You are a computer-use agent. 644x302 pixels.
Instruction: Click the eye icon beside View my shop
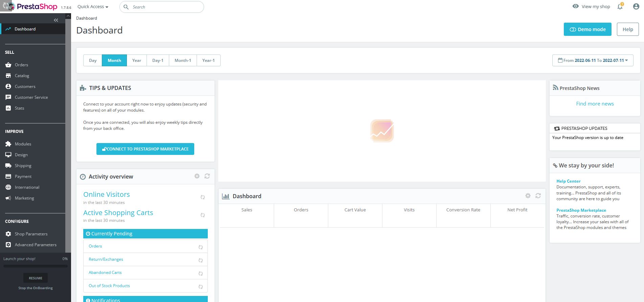(576, 6)
